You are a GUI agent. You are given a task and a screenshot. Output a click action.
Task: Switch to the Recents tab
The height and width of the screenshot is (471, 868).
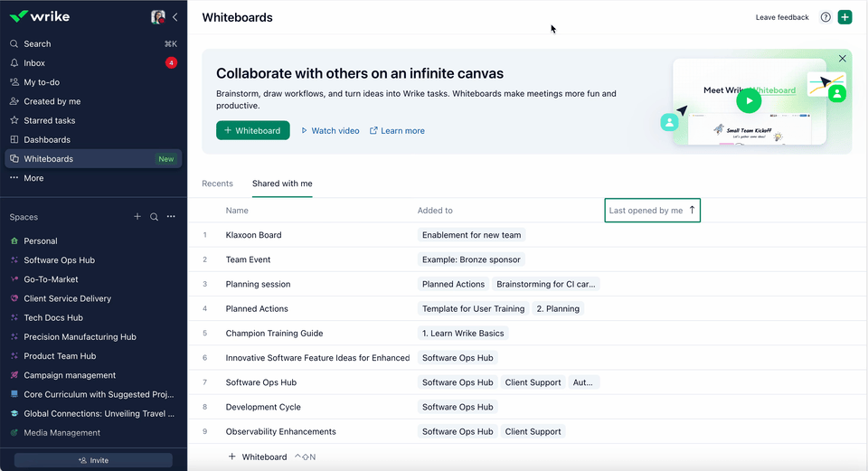(x=217, y=184)
